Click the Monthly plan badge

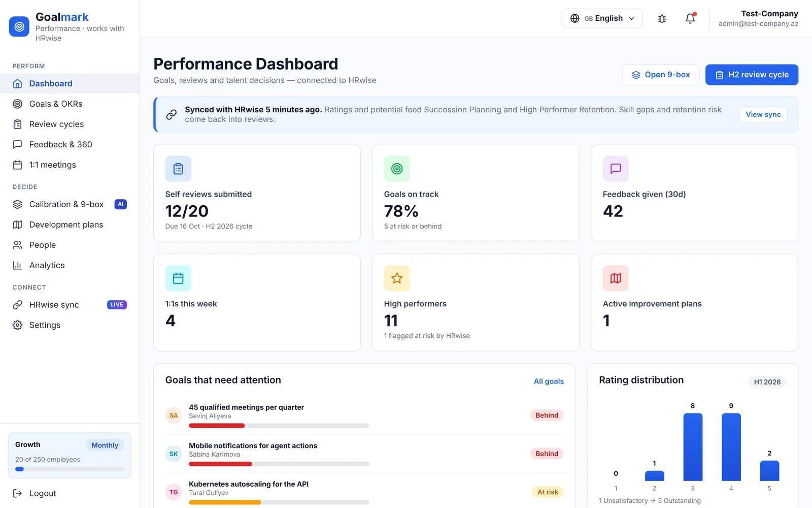(105, 446)
